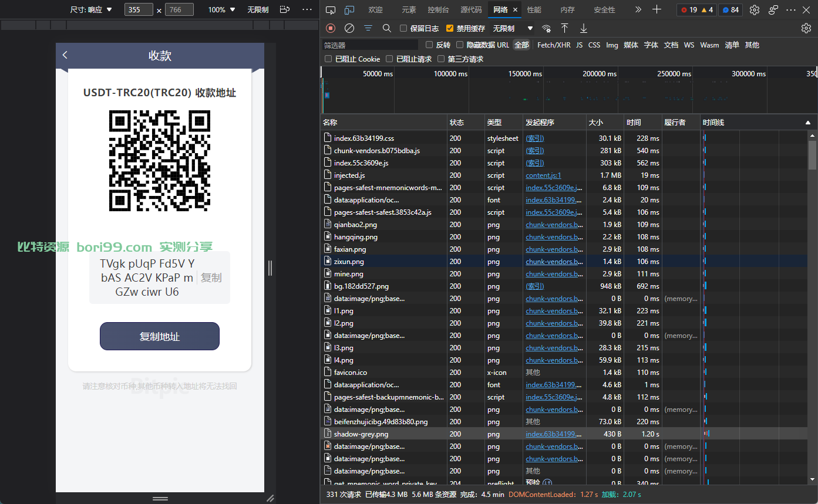The height and width of the screenshot is (504, 818).
Task: Toggle the network filter funnel icon
Action: click(x=368, y=28)
